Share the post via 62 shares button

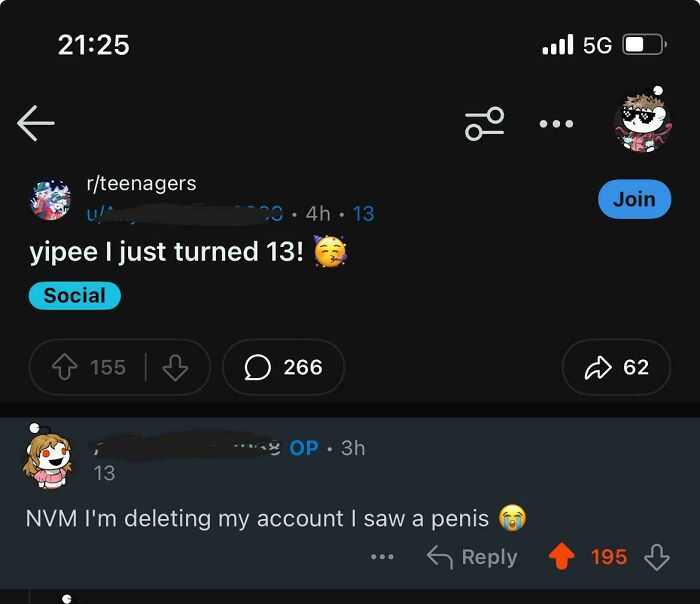tap(615, 368)
